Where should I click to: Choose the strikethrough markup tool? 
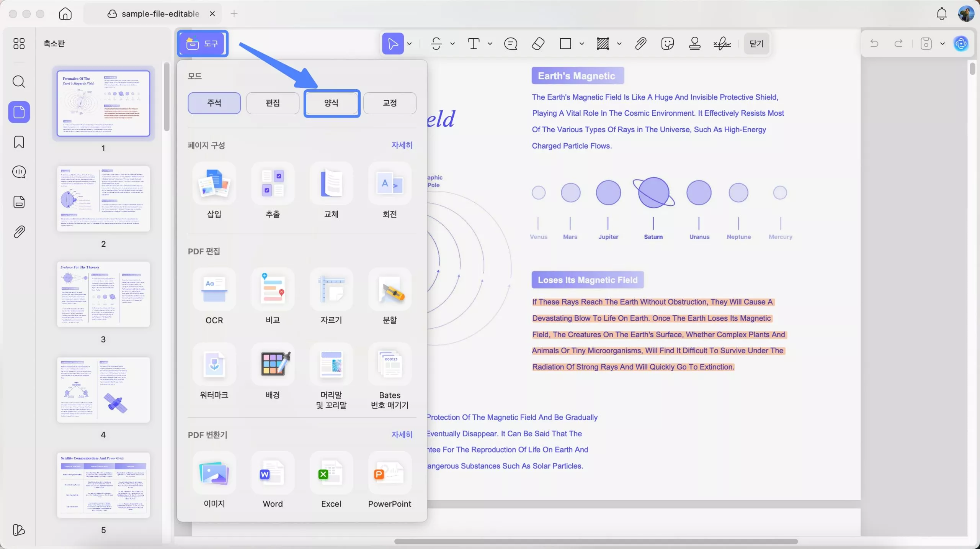coord(436,44)
